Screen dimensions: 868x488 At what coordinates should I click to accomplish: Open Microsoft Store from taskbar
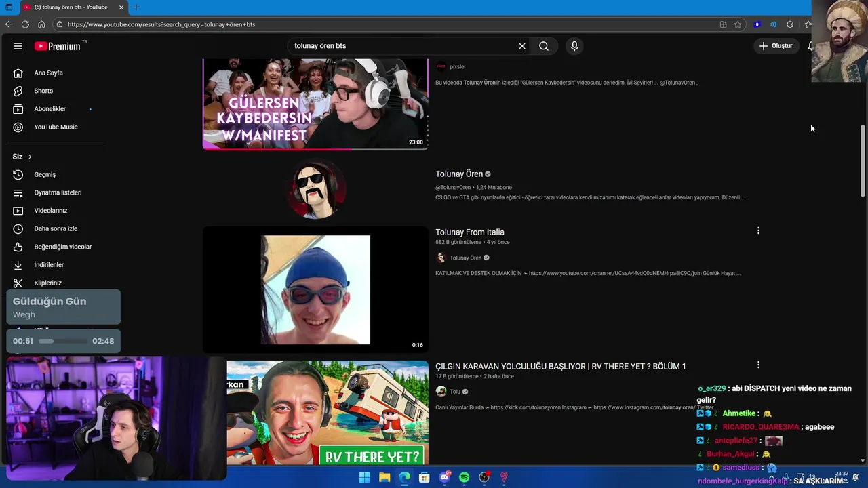[x=425, y=477]
